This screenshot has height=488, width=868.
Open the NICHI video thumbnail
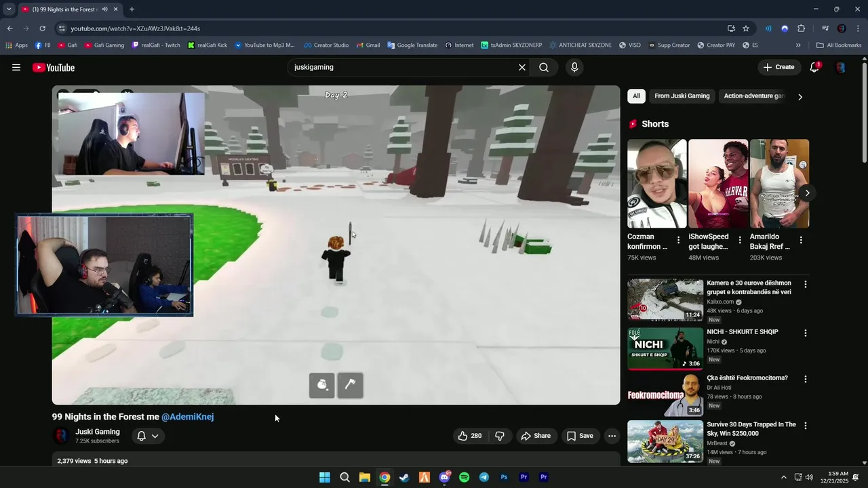[x=665, y=348]
